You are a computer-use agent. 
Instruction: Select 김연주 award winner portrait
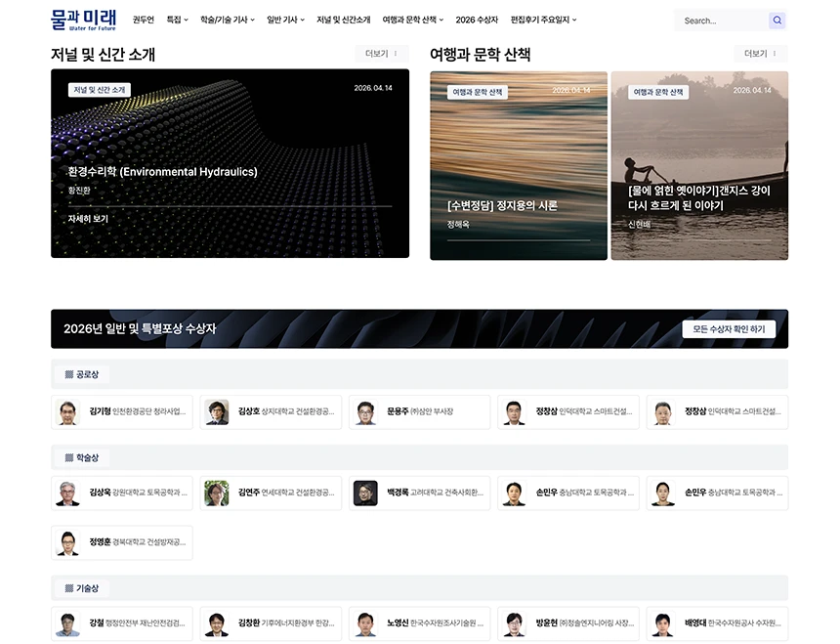tap(217, 494)
